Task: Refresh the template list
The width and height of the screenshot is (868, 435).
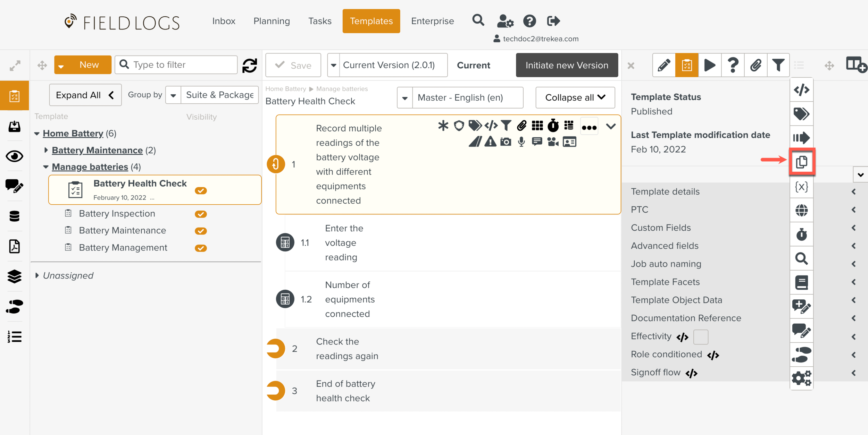Action: pyautogui.click(x=250, y=65)
